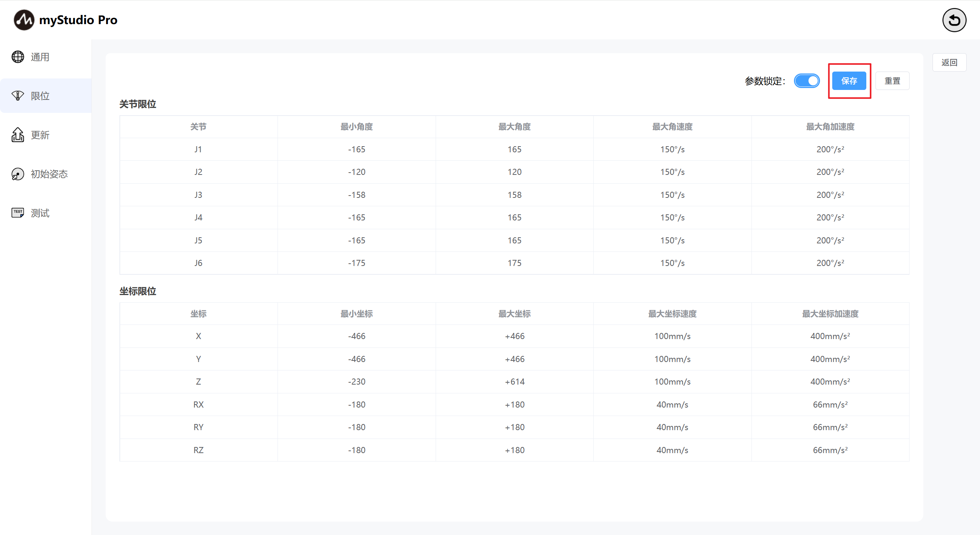Image resolution: width=980 pixels, height=535 pixels.
Task: Toggle the 参数锁定 switch
Action: tap(807, 81)
